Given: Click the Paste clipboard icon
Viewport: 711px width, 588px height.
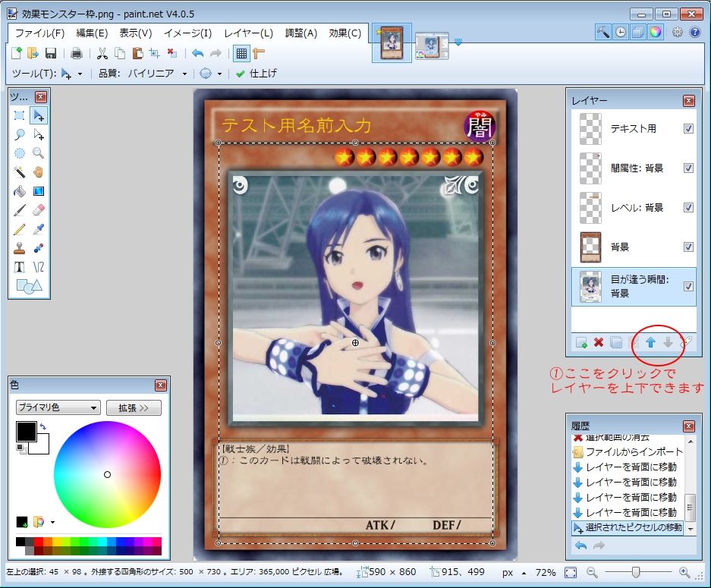Looking at the screenshot, I should click(x=137, y=54).
